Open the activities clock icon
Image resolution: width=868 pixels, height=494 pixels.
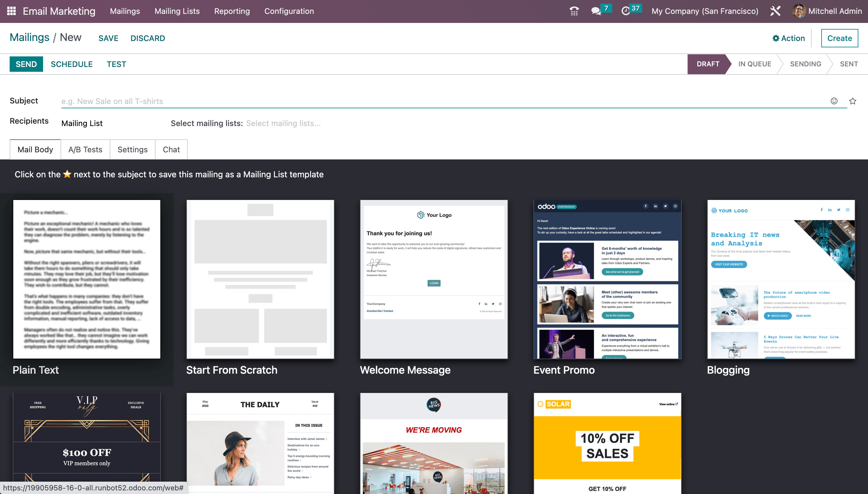[x=625, y=11]
